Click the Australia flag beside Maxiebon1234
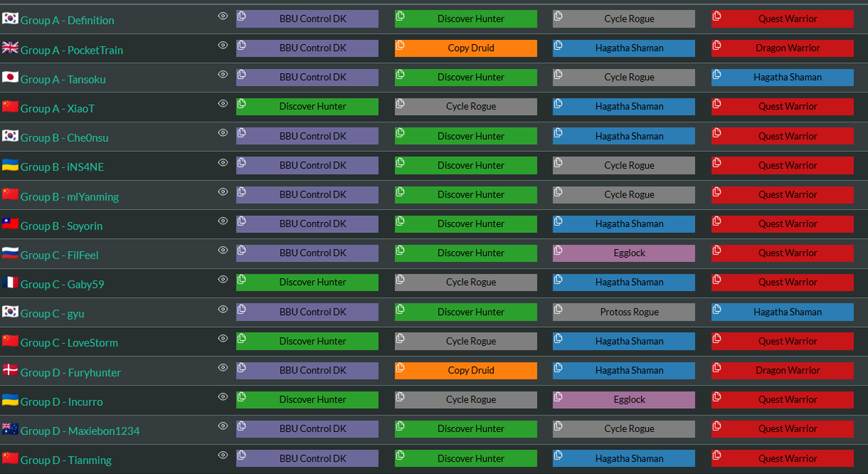 click(10, 428)
